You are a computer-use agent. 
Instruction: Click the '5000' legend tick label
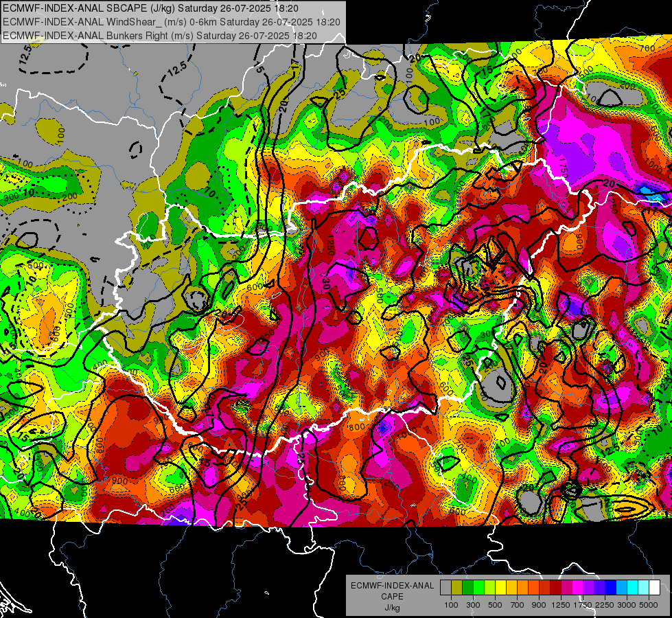coord(649,605)
